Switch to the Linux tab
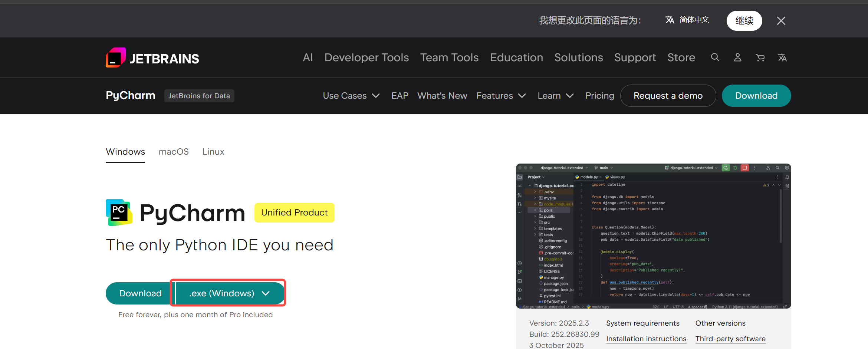This screenshot has height=349, width=868. click(213, 152)
